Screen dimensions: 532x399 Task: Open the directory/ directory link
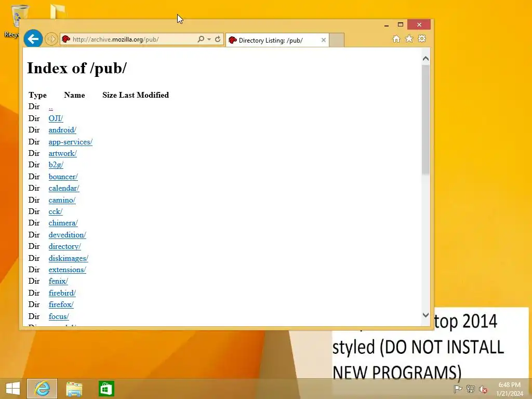pos(65,247)
